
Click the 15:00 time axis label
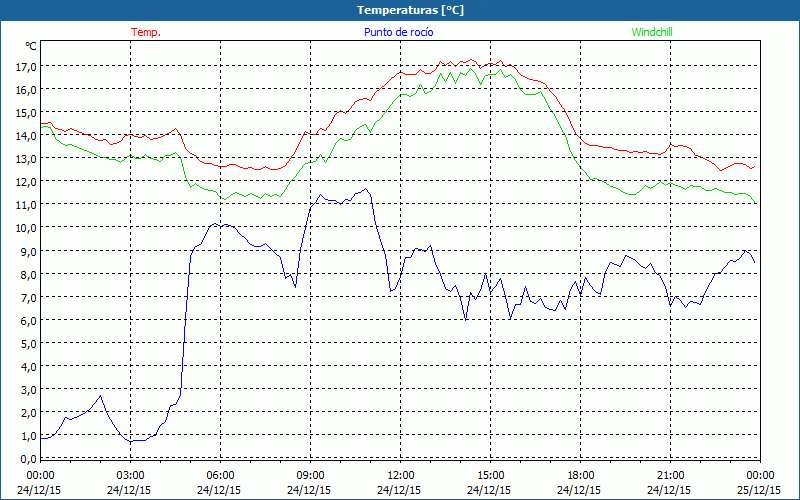(491, 475)
